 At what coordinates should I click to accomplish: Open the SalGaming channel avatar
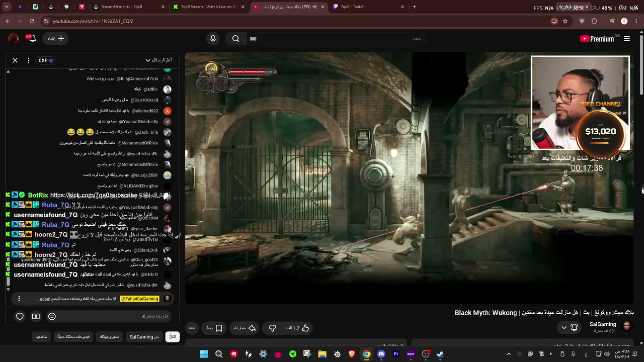627,327
